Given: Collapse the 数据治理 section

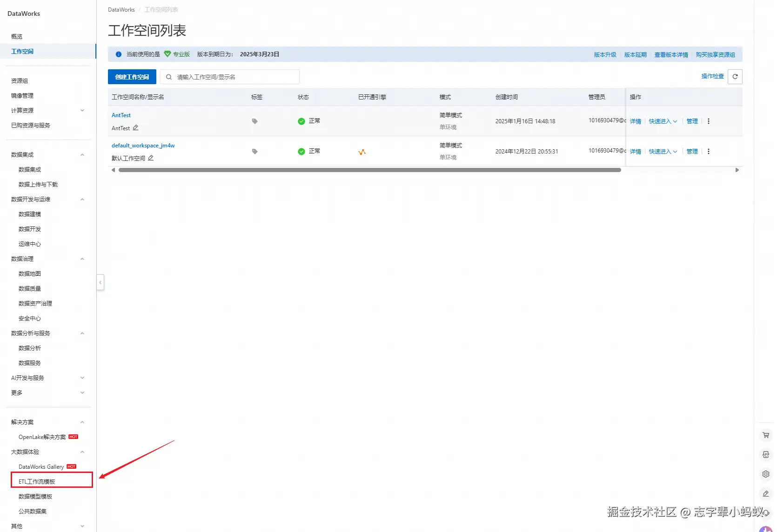Looking at the screenshot, I should (82, 259).
